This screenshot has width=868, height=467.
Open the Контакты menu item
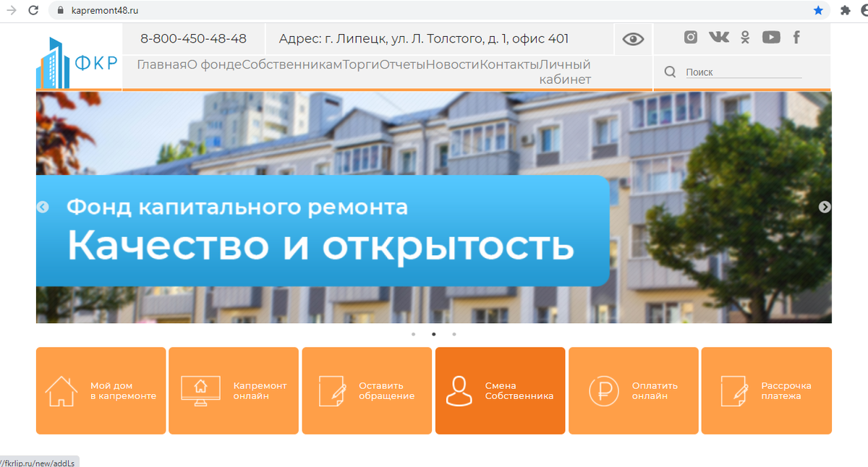tap(510, 64)
